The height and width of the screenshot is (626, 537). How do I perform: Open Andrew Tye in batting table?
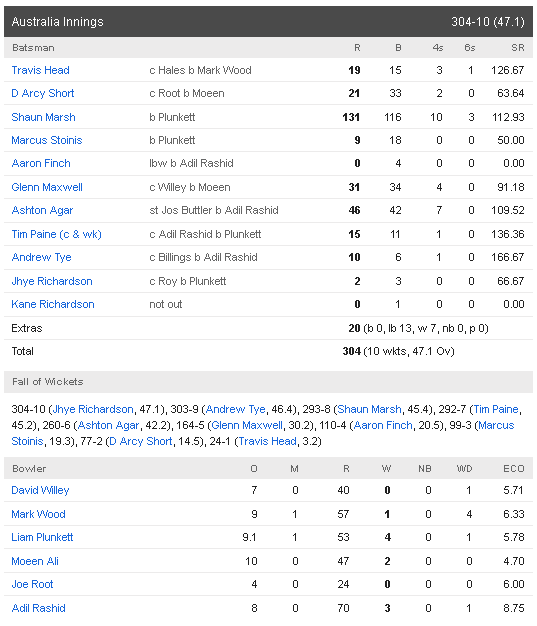click(42, 258)
